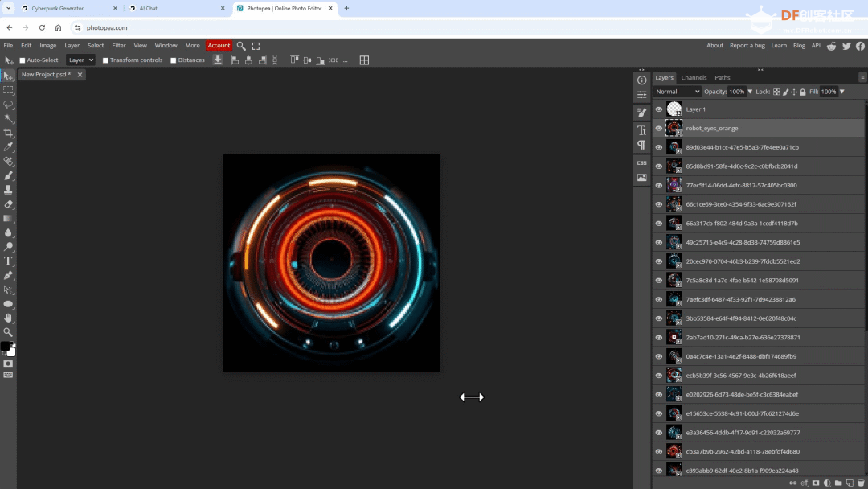Select the Type tool in toolbar
This screenshot has height=489, width=868.
[x=8, y=261]
